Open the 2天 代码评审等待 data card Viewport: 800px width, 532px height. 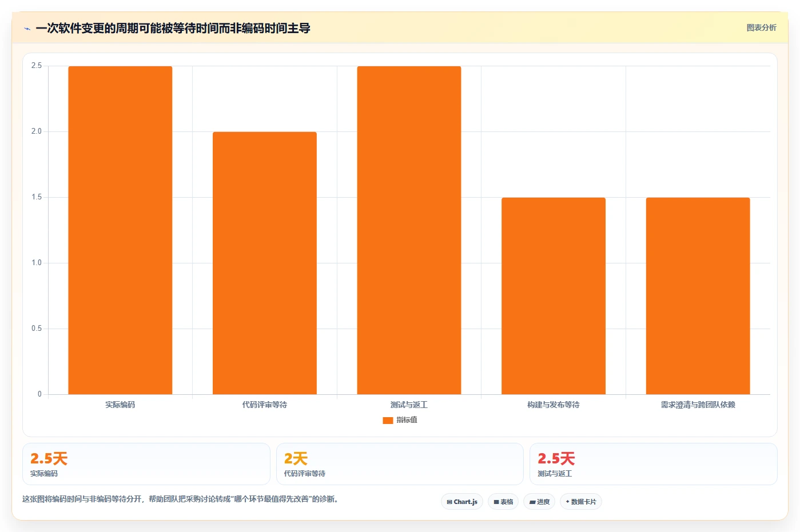point(400,464)
